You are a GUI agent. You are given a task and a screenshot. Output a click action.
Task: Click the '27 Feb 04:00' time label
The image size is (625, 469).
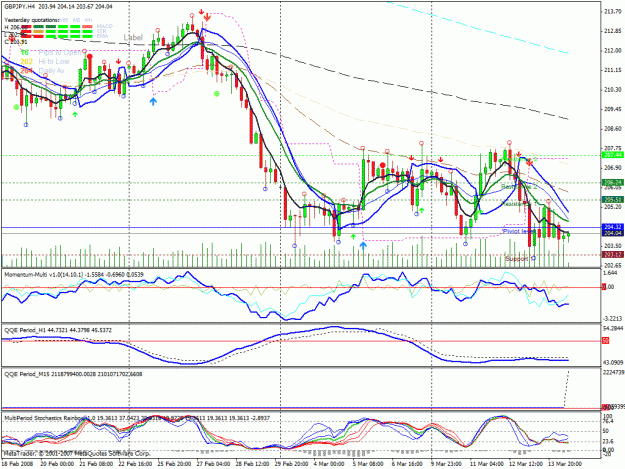[213, 464]
